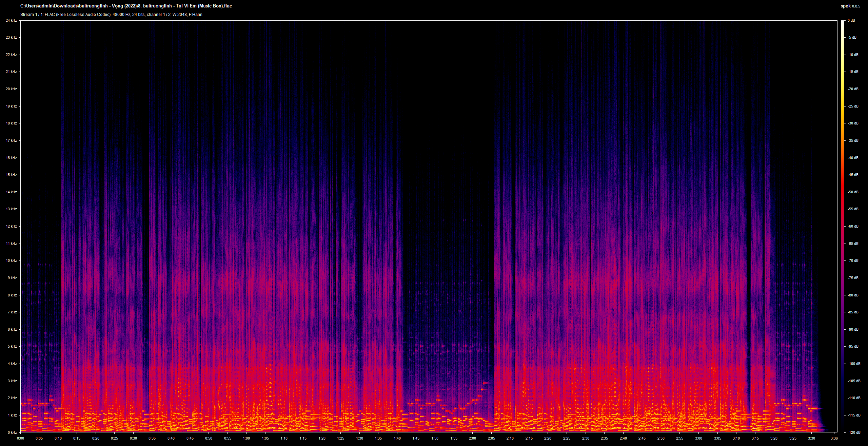This screenshot has height=446, width=868.
Task: Select the 20 kHz frequency axis label
Action: click(11, 89)
